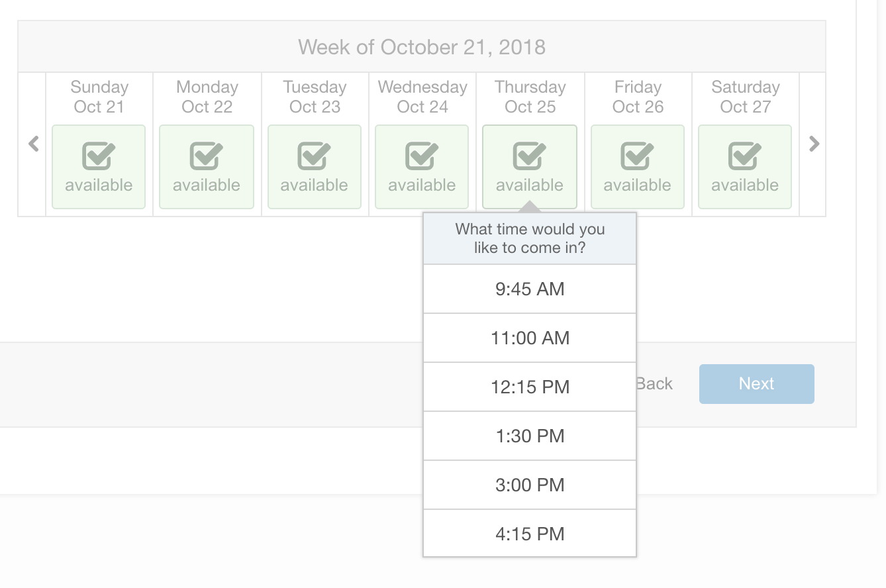Toggle the Thursday Oct 25 available box
The height and width of the screenshot is (588, 886).
[530, 167]
